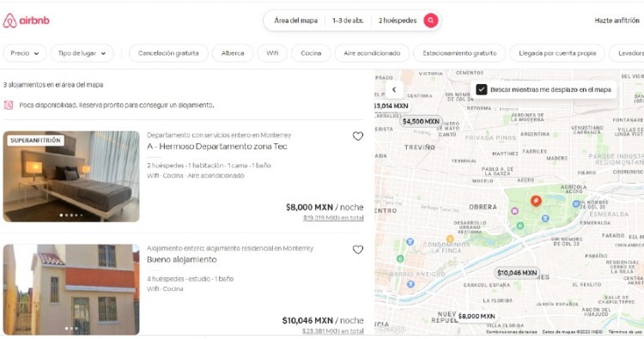
Task: Click the Airbnb logo
Action: coord(27,21)
